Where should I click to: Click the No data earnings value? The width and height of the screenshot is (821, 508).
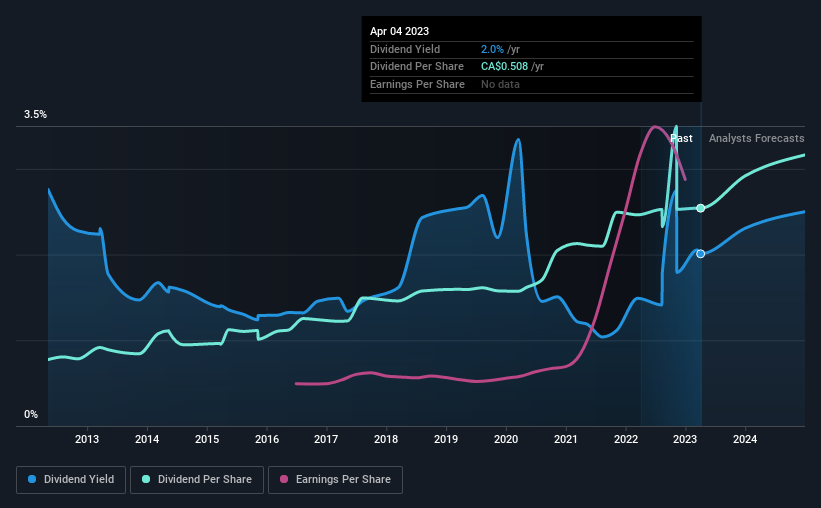[501, 84]
